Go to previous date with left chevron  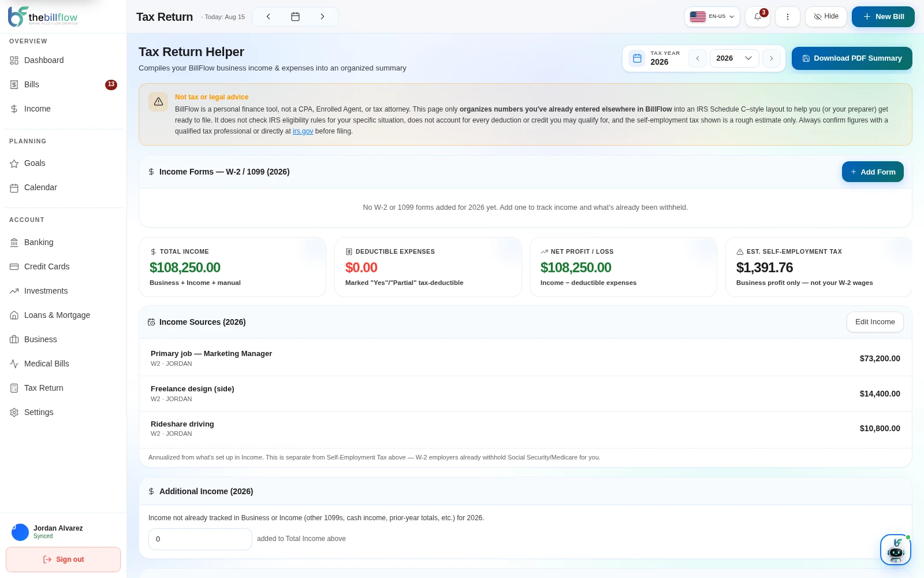(269, 17)
